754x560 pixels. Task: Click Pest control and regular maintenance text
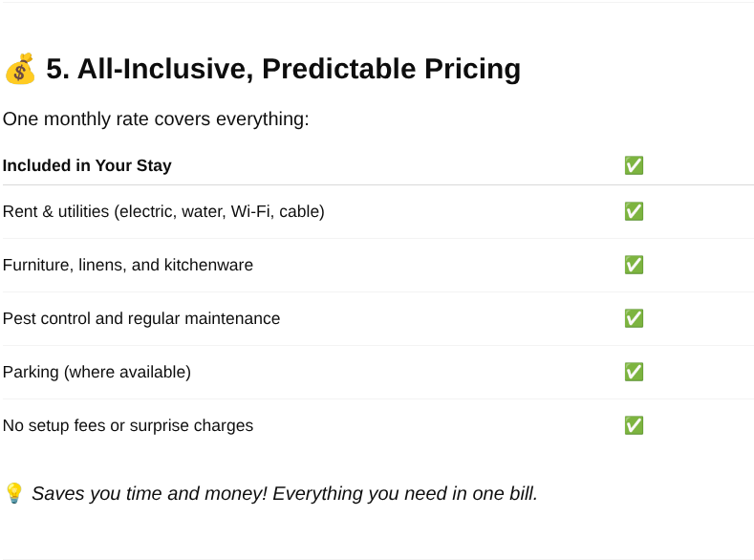click(x=141, y=318)
